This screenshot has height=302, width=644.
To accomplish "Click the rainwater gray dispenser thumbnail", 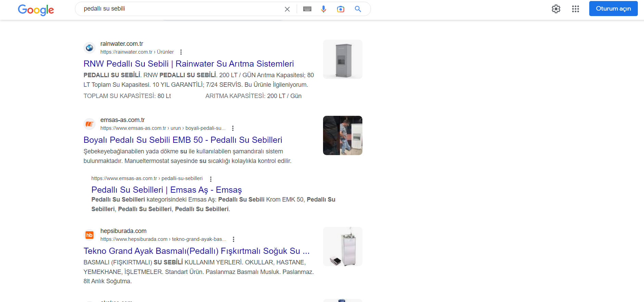I will [x=343, y=59].
